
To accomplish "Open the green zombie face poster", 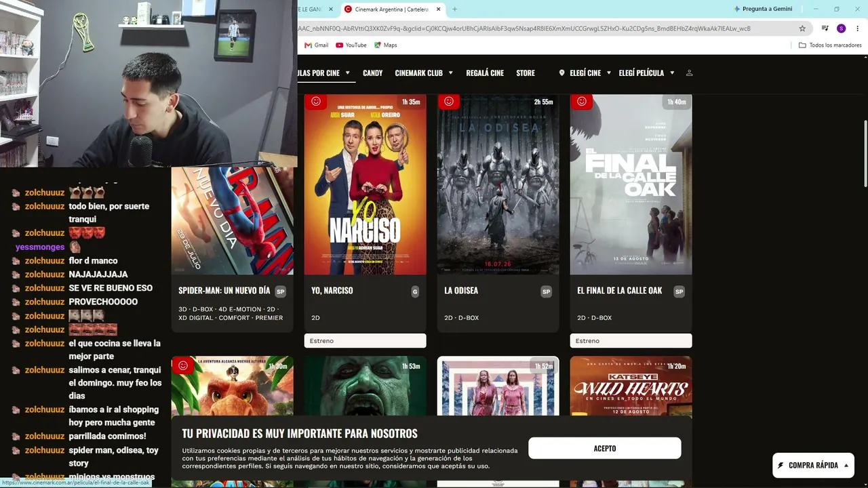I will (366, 386).
